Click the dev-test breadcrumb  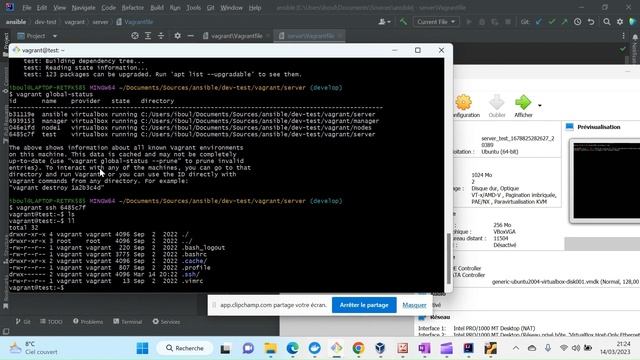pyautogui.click(x=45, y=22)
